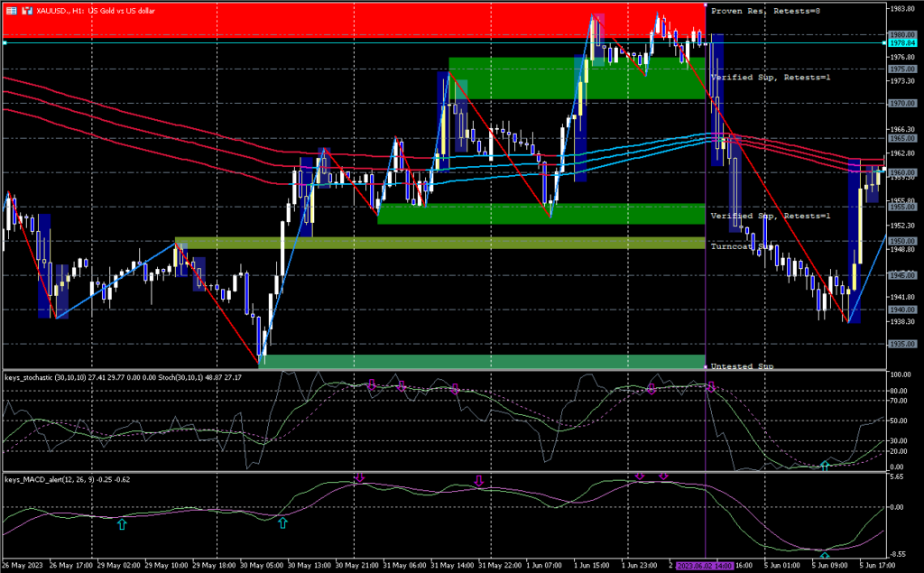Select the 'Turncoat Sup' zone label
The image size is (924, 573).
coord(742,246)
